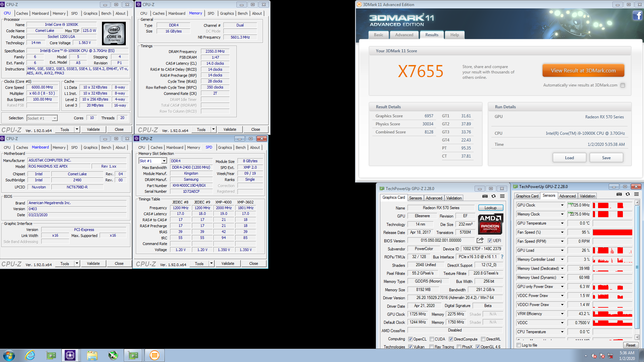Toggle the Ray Tracing checkbox
Screen dimensions: 644x362
click(432, 347)
